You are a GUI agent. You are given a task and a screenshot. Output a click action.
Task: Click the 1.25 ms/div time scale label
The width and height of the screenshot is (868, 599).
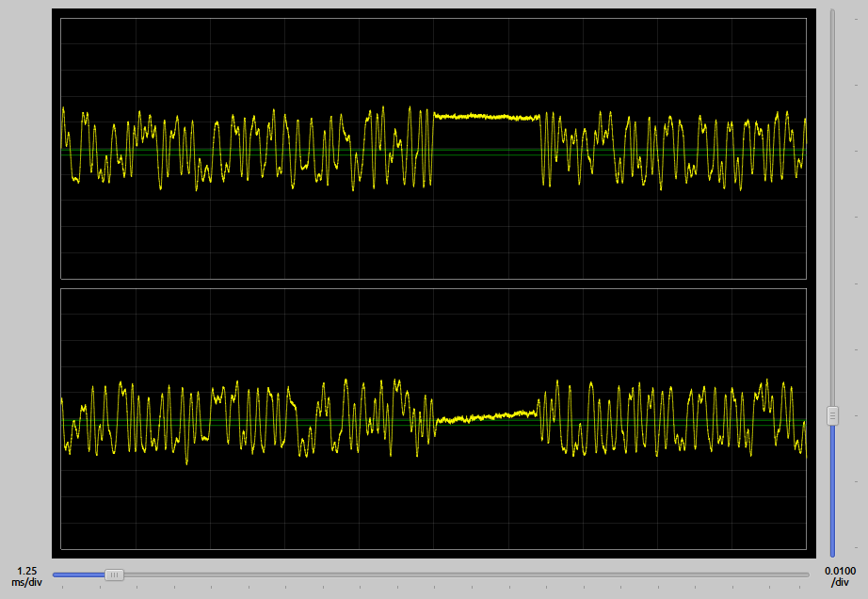26,576
